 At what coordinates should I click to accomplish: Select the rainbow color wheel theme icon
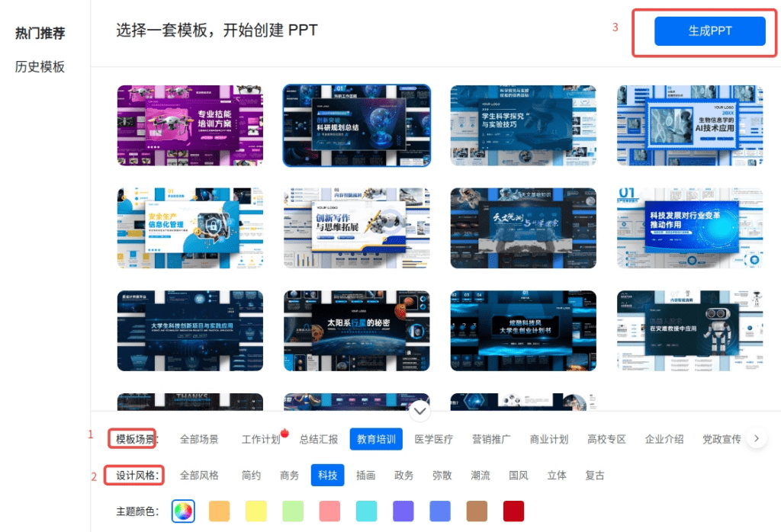(x=183, y=511)
